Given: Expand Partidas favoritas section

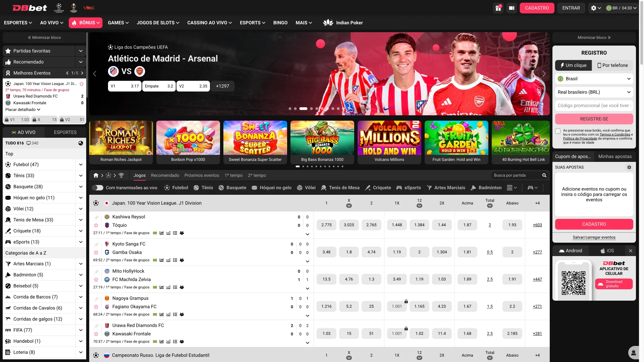Looking at the screenshot, I should tap(80, 51).
